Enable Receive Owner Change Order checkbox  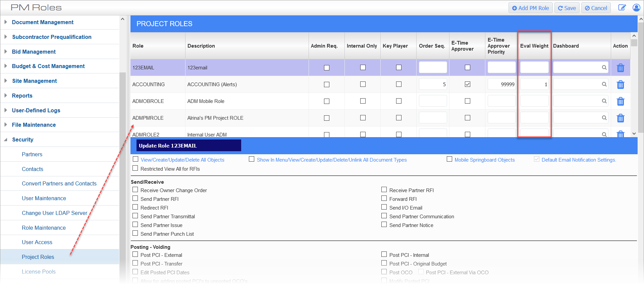click(x=136, y=190)
